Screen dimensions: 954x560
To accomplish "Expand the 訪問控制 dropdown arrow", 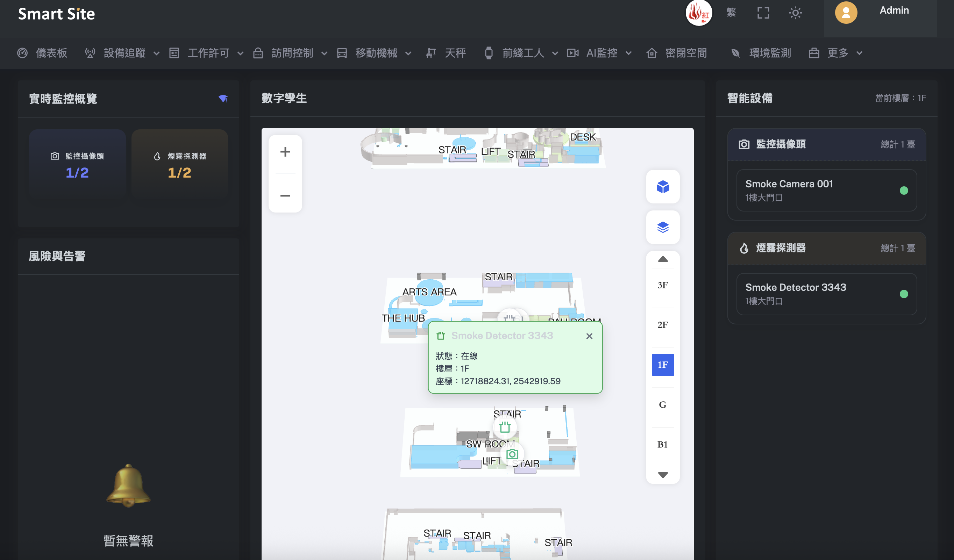I will tap(324, 53).
